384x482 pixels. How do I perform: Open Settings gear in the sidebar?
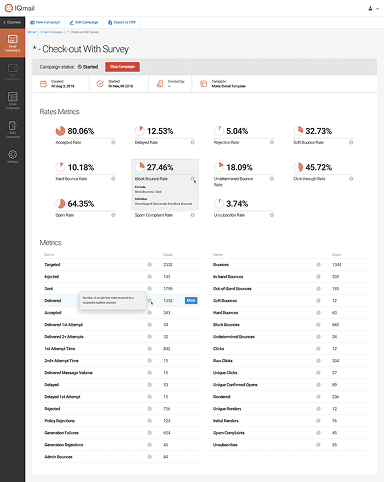pyautogui.click(x=12, y=156)
